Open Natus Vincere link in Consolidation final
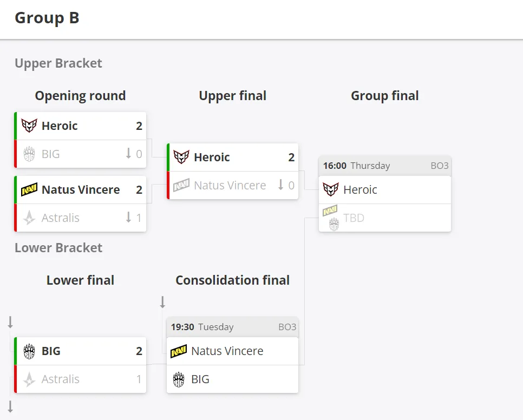This screenshot has width=523, height=420. click(x=227, y=351)
